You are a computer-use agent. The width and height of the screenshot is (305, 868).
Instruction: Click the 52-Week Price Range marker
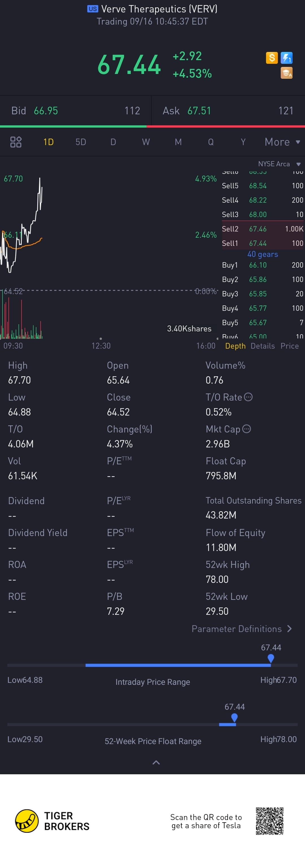point(234,717)
